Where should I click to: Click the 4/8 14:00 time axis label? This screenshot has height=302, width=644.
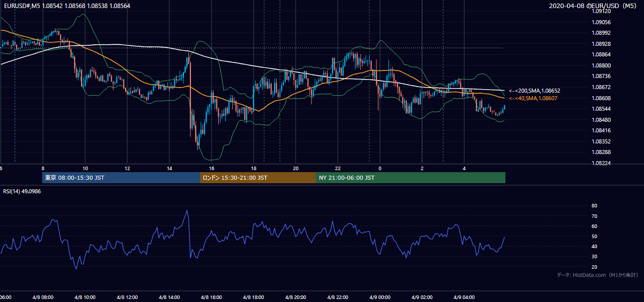pos(169,297)
